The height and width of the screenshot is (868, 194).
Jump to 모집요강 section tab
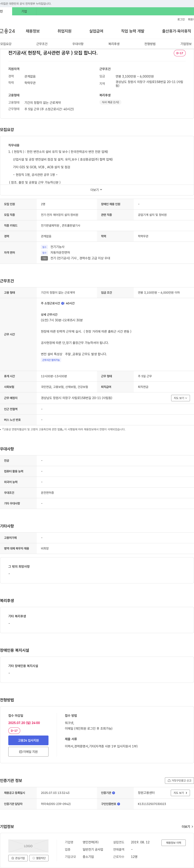click(x=6, y=44)
